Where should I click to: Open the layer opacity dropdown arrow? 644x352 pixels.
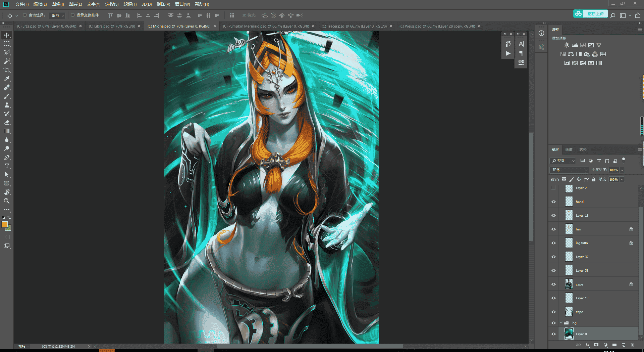[x=622, y=170]
